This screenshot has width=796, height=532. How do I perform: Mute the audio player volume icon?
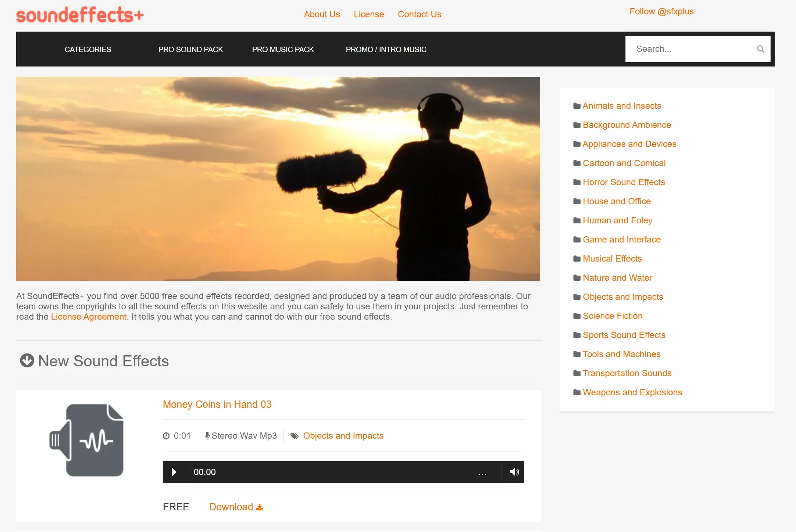pyautogui.click(x=514, y=472)
